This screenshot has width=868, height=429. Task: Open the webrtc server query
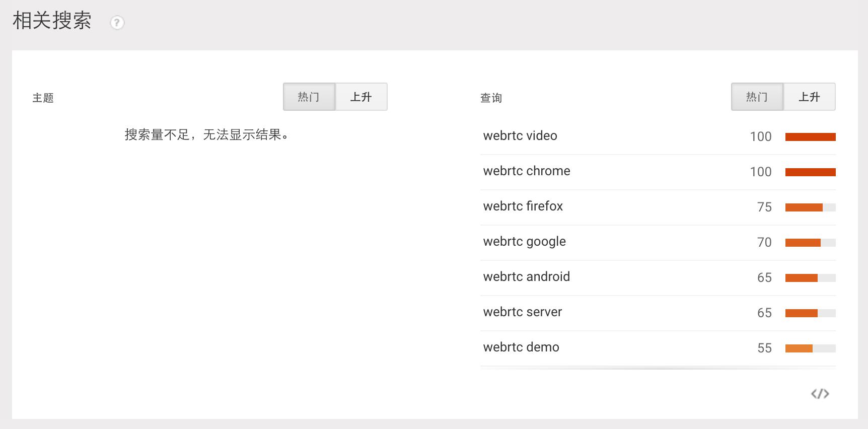point(523,312)
